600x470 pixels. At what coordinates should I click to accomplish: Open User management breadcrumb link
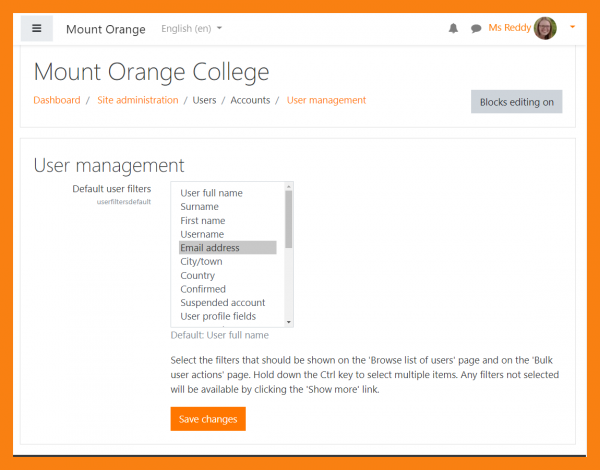point(326,100)
